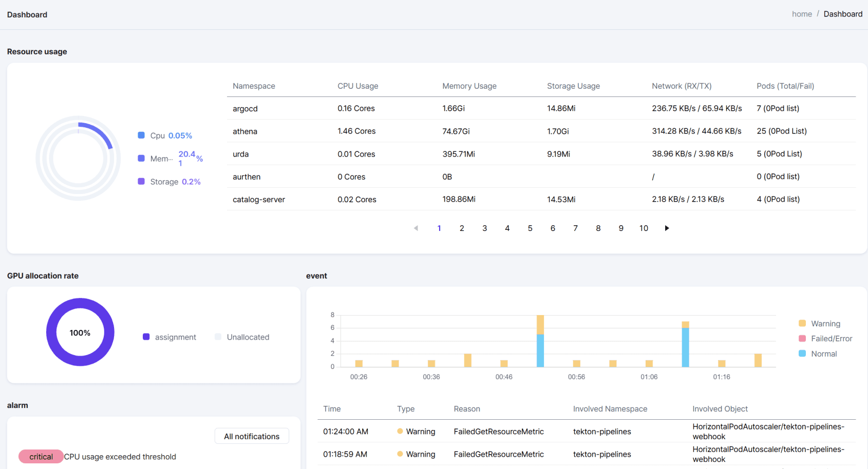
Task: Click the Namespace column header
Action: [254, 86]
